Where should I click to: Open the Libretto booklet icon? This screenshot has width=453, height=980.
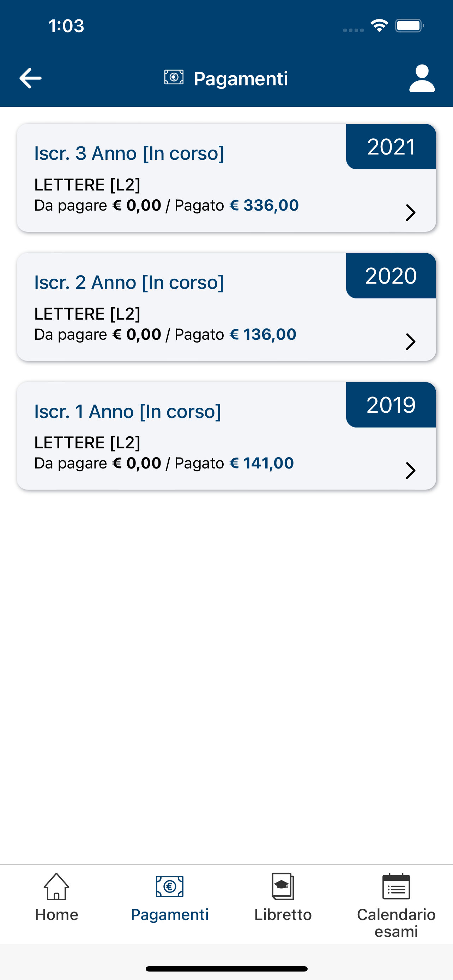[x=283, y=886]
